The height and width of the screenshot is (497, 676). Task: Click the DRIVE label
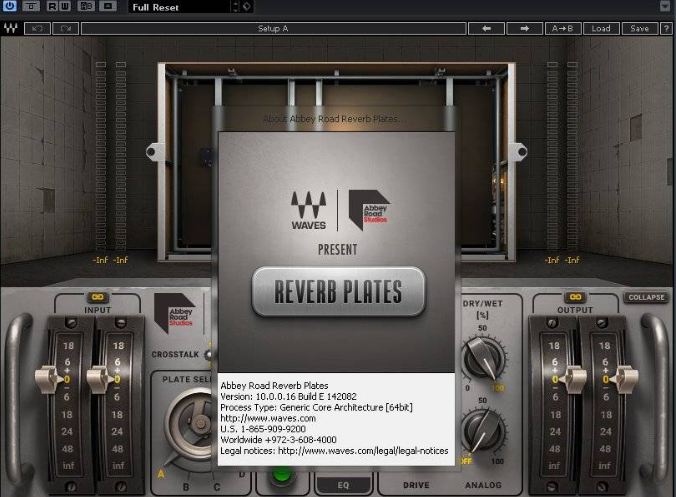click(x=416, y=485)
